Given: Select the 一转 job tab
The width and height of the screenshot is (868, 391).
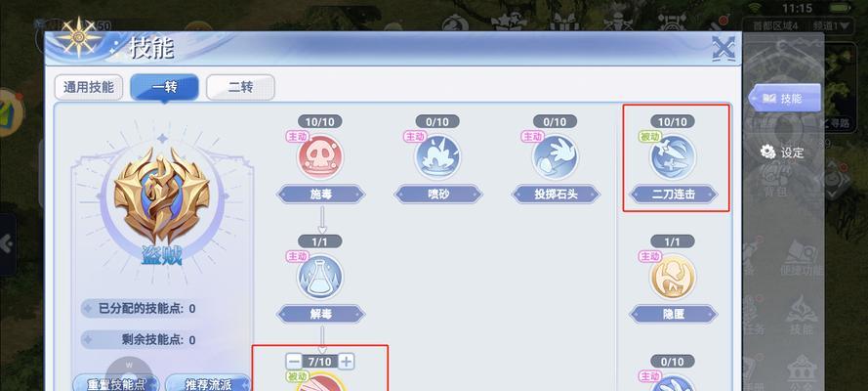Looking at the screenshot, I should click(x=164, y=88).
